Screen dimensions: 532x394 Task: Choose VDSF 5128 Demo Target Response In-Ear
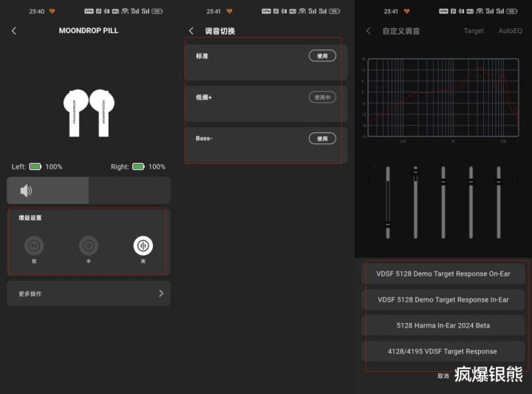click(x=443, y=299)
